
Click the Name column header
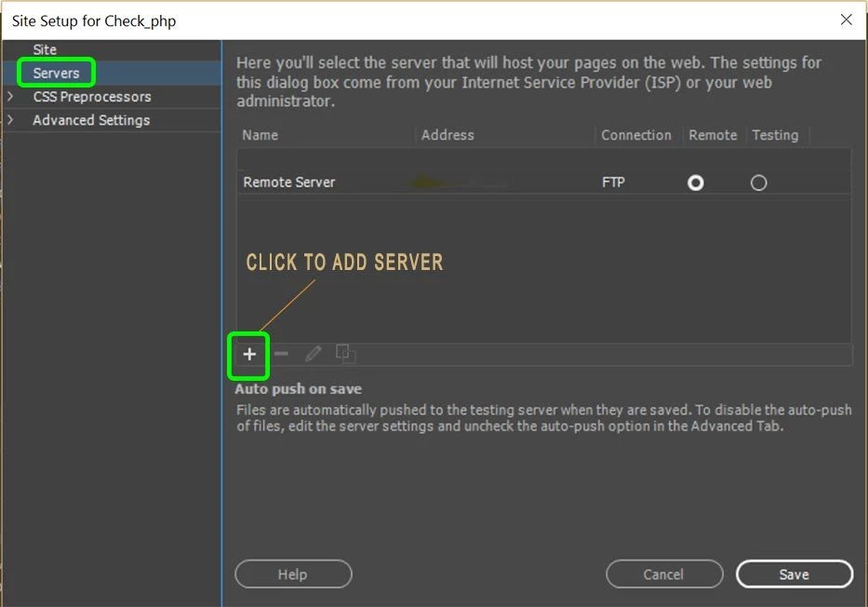(260, 135)
